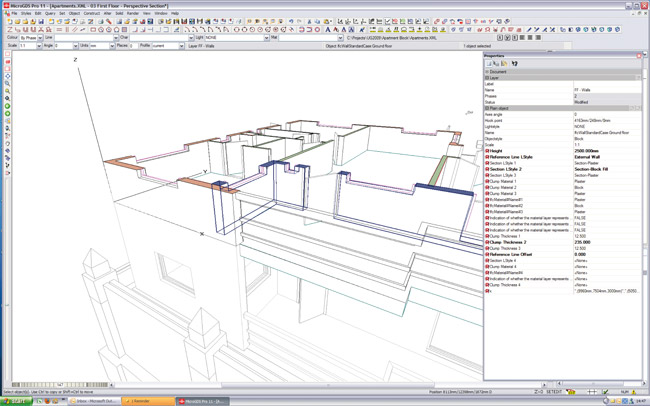This screenshot has height=406, width=650.
Task: Open the Construct menu
Action: pos(91,13)
